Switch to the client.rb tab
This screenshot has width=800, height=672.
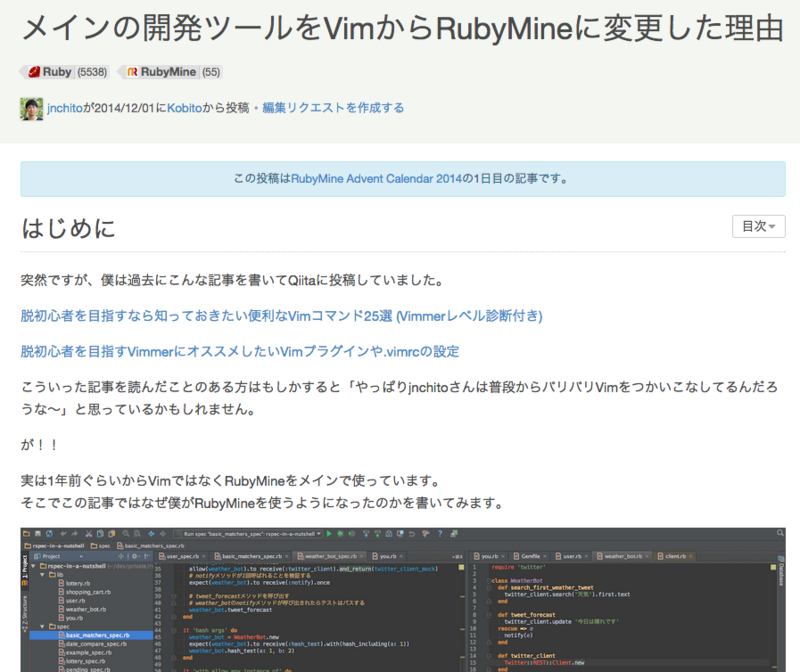(674, 556)
